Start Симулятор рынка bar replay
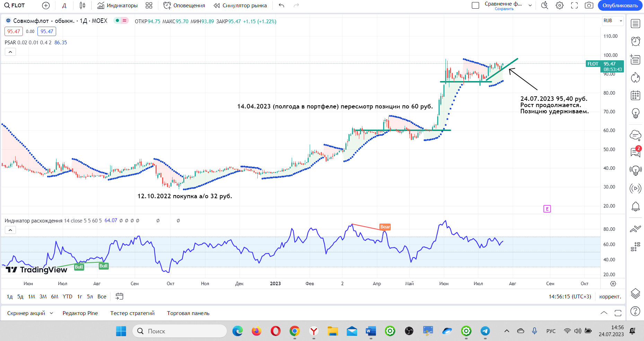Image resolution: width=644 pixels, height=341 pixels. (240, 6)
